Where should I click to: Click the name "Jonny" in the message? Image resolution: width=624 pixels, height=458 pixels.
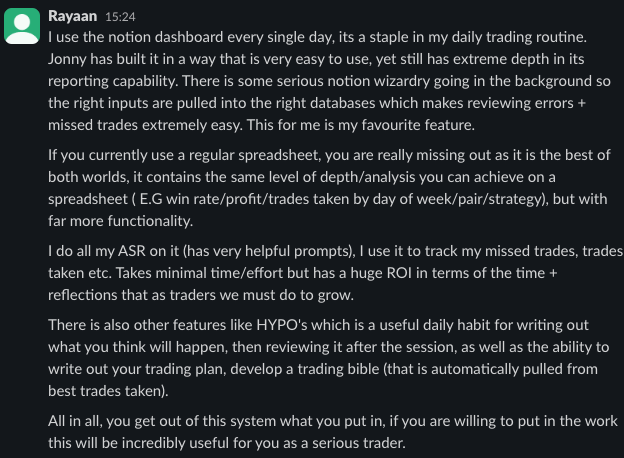pyautogui.click(x=68, y=58)
